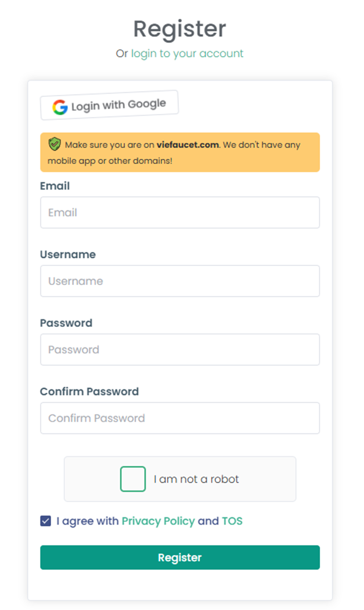The height and width of the screenshot is (610, 364).
Task: Open the TOS link
Action: (x=232, y=521)
